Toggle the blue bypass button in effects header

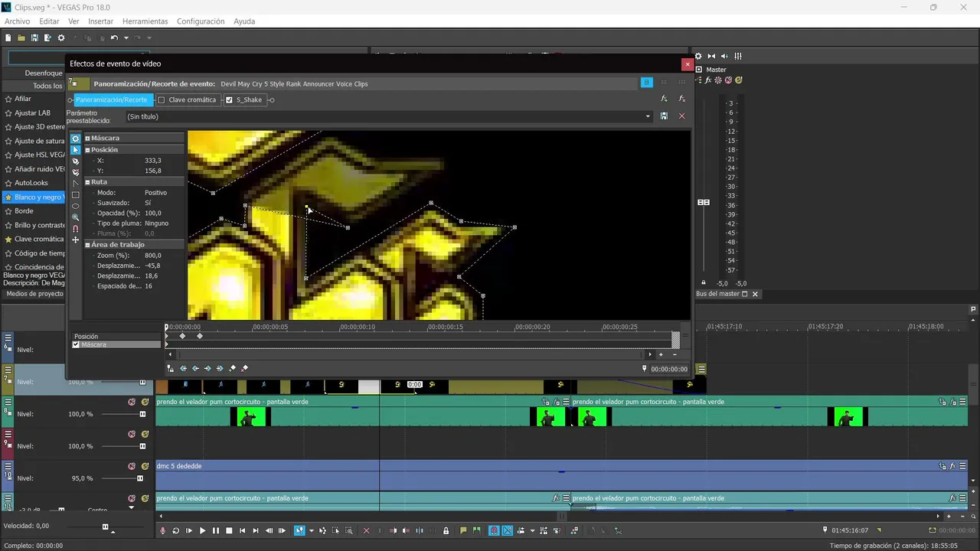point(647,83)
